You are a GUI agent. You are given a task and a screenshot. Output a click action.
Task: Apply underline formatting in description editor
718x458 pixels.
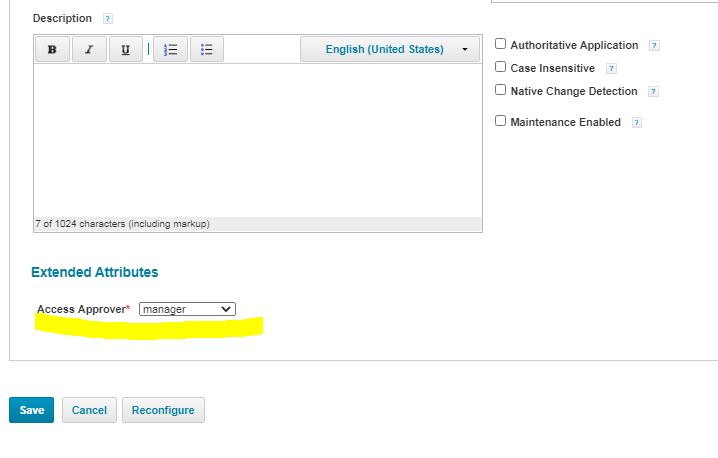[125, 50]
